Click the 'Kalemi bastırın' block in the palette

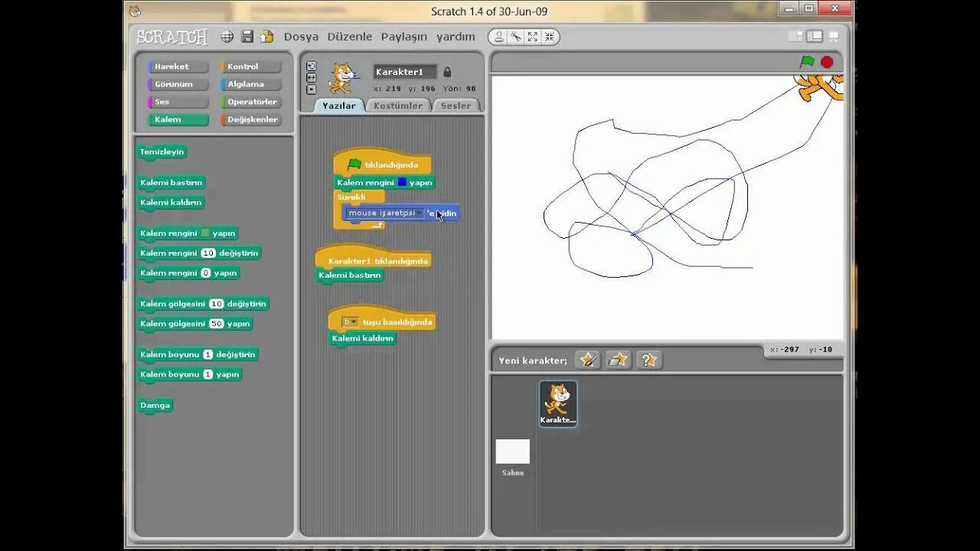coord(171,183)
